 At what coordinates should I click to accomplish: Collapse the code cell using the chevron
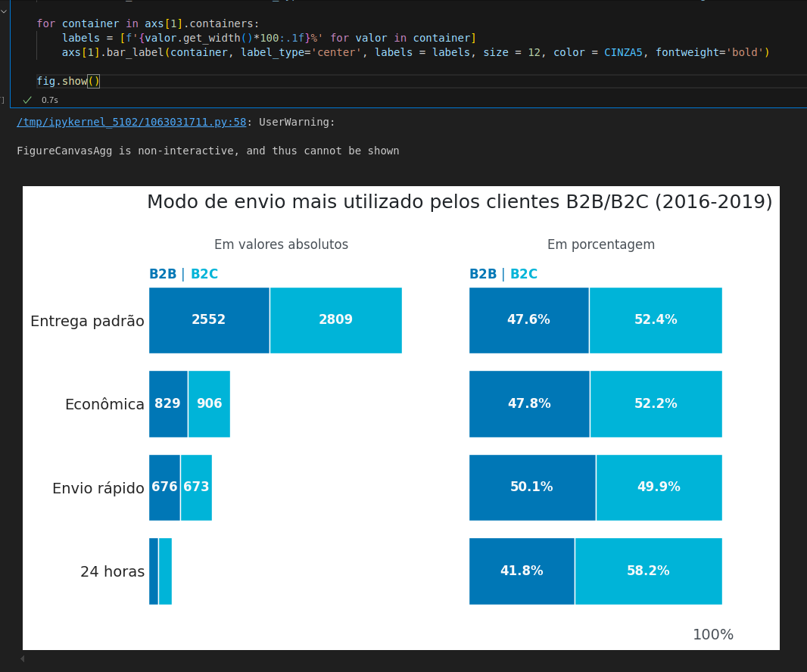[x=4, y=11]
